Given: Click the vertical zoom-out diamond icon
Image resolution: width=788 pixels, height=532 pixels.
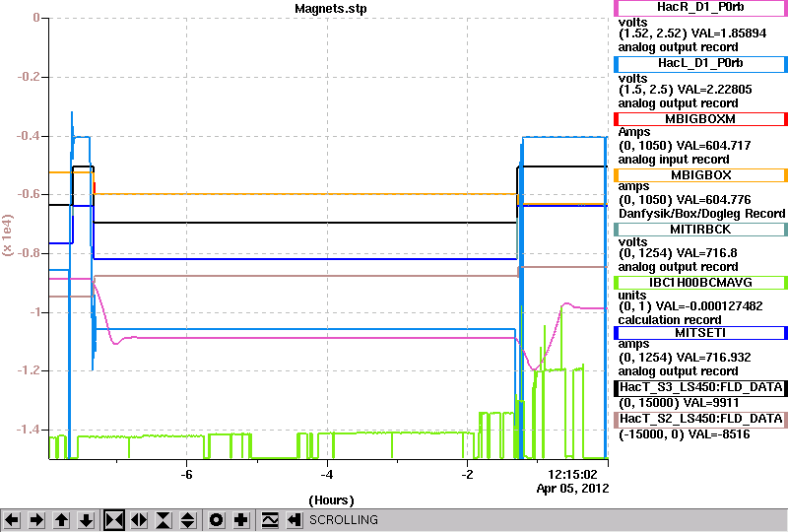Looking at the screenshot, I should pos(187,520).
